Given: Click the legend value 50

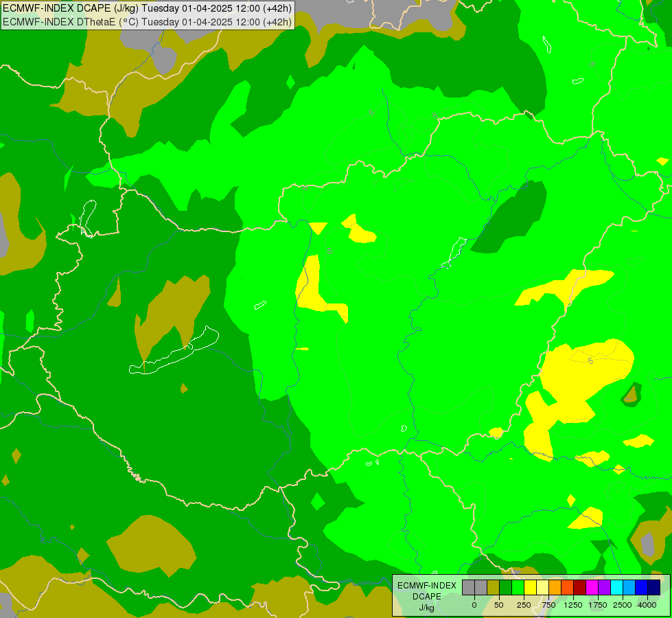Looking at the screenshot, I should coord(498,605).
